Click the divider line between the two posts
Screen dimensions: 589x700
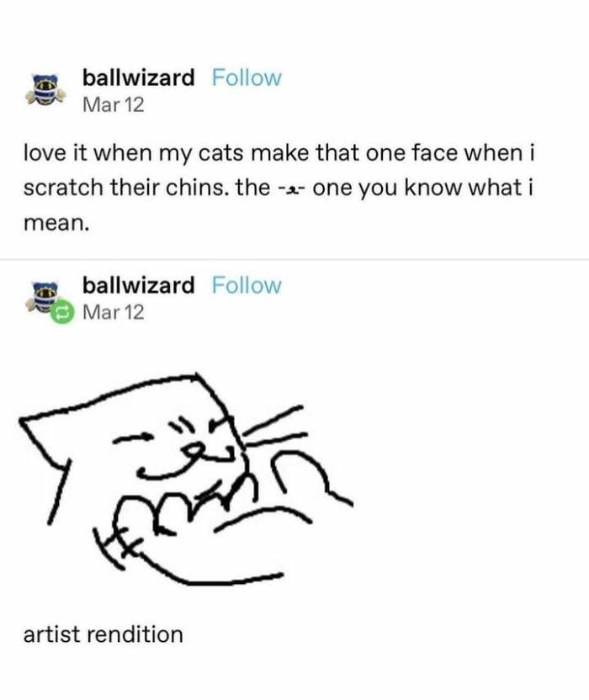[x=294, y=259]
